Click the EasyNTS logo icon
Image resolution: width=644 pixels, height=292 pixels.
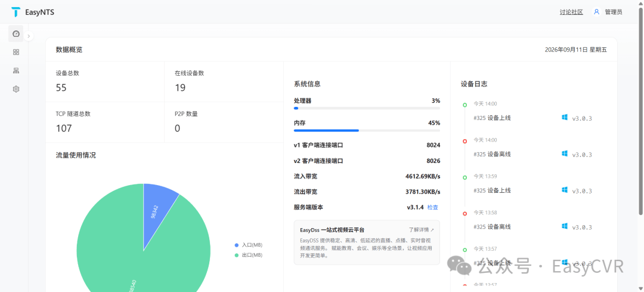[x=16, y=13]
